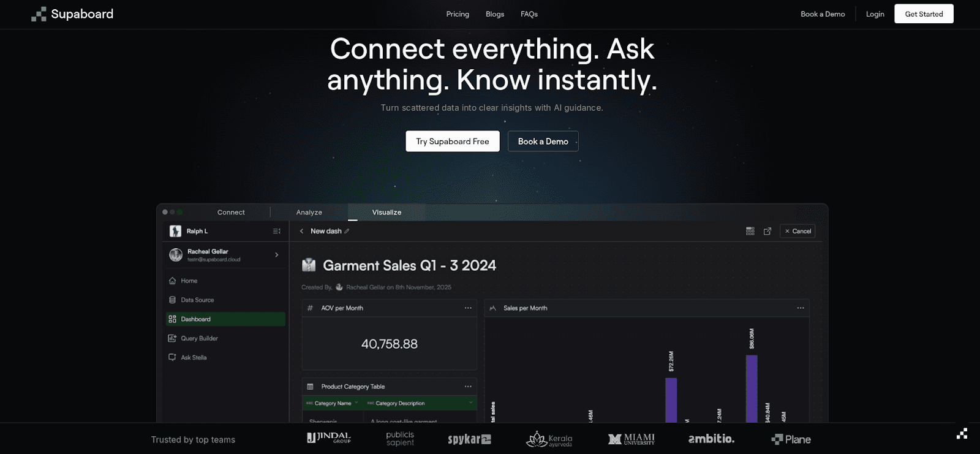Click the Ask Stella chat icon
Viewport: 980px width, 454px height.
172,357
